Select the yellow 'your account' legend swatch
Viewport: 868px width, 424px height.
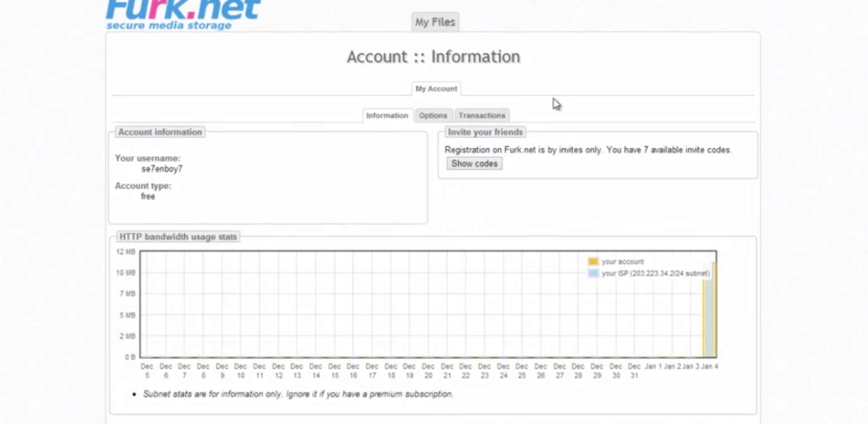(593, 261)
